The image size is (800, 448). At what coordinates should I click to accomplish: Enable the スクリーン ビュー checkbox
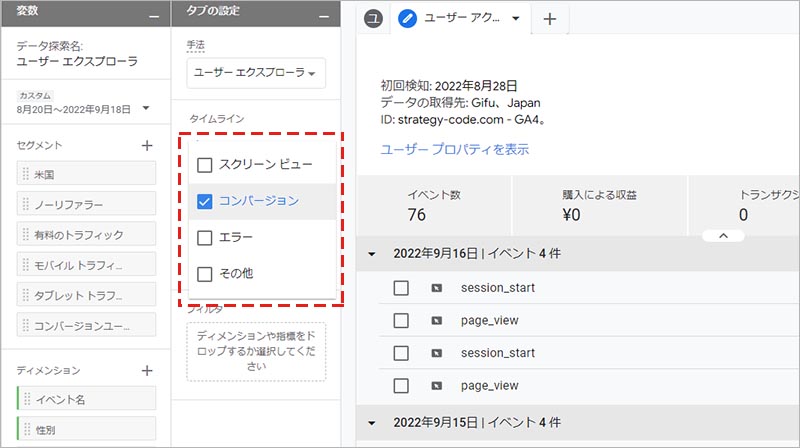[205, 165]
